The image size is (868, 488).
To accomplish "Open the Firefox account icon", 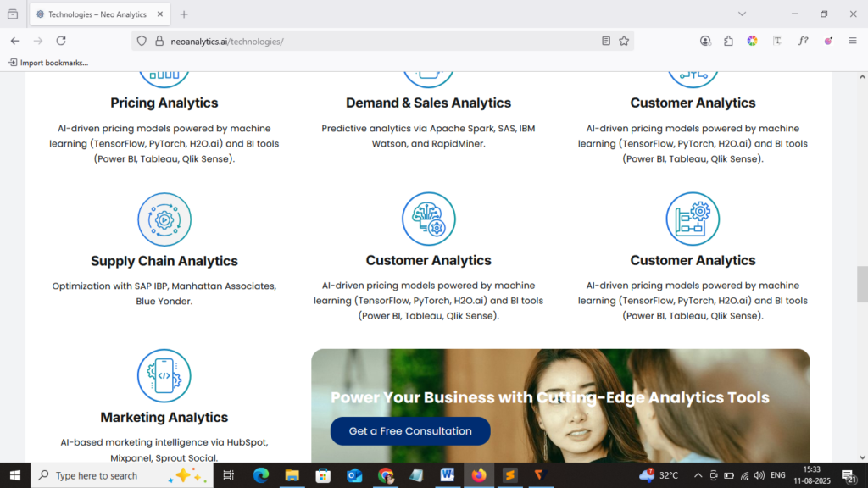I will click(x=704, y=41).
